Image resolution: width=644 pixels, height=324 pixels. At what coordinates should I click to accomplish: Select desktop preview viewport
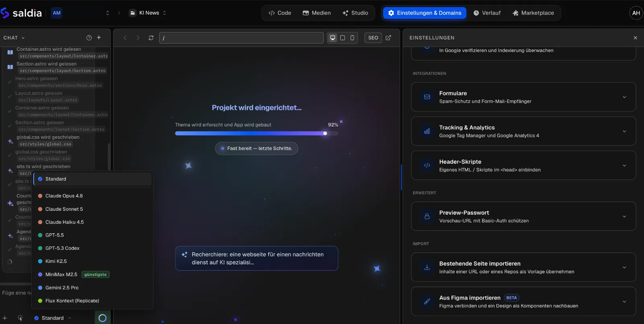tap(332, 38)
